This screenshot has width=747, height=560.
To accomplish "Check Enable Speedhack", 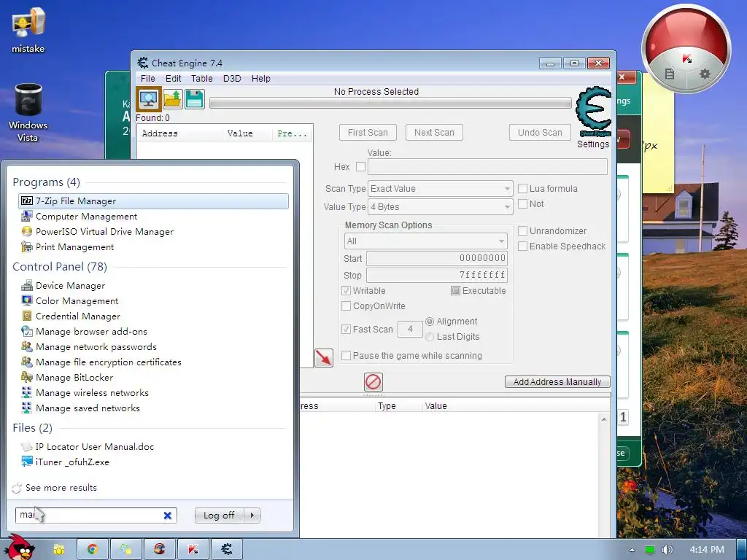I will coord(522,246).
